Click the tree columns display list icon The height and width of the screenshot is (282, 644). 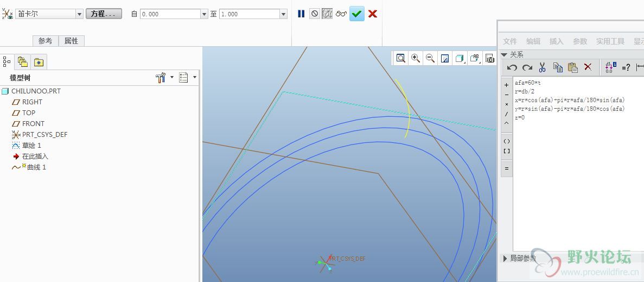[x=183, y=77]
